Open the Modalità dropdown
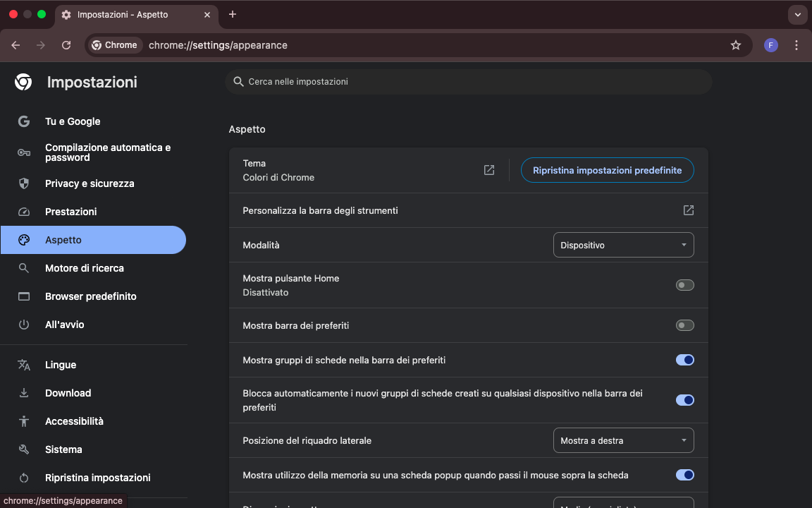The height and width of the screenshot is (508, 812). (x=623, y=245)
